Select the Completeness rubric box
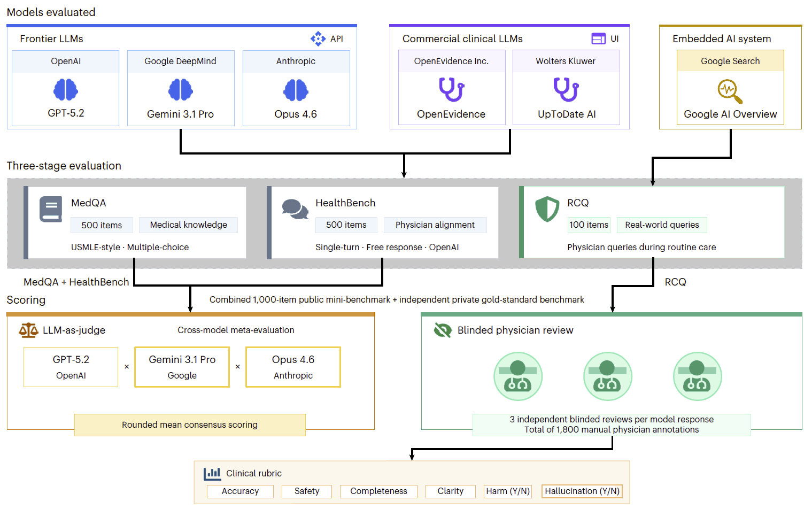Viewport: 812px width, 509px height. [378, 491]
